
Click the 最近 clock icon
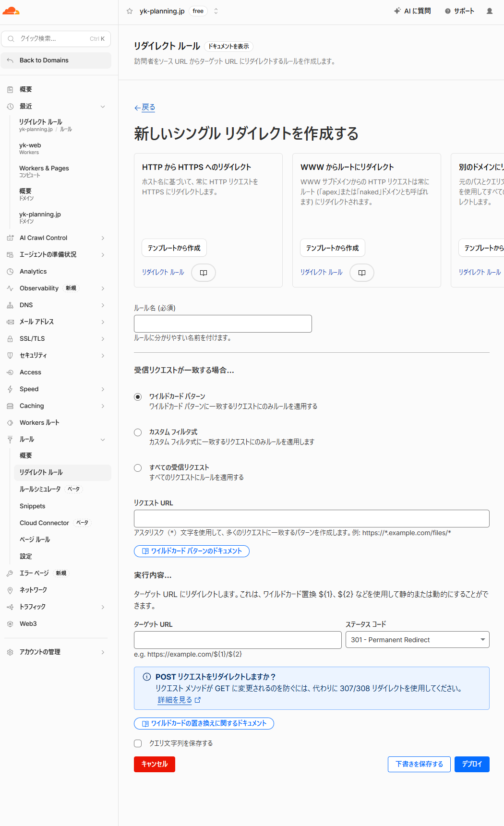10,107
